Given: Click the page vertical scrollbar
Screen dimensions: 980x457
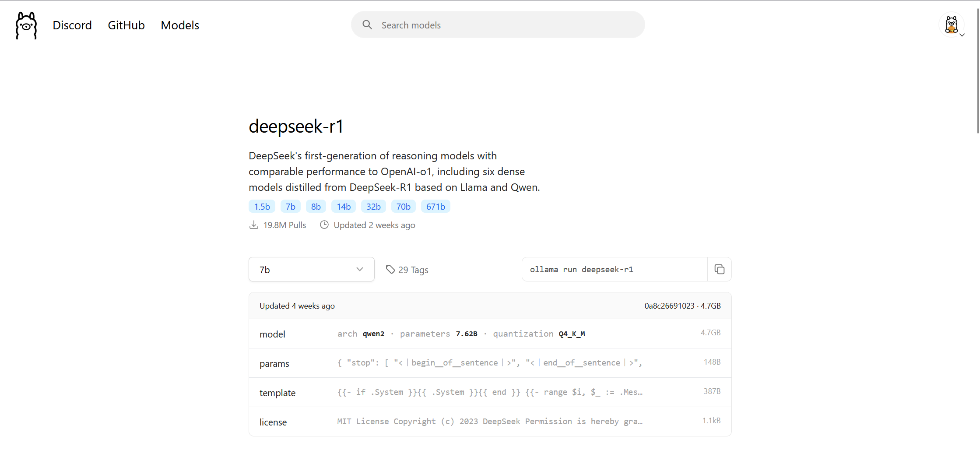Looking at the screenshot, I should click(978, 70).
